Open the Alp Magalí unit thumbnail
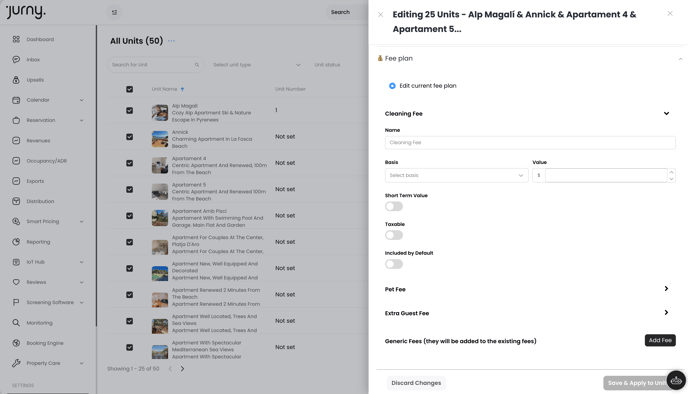 click(x=160, y=112)
